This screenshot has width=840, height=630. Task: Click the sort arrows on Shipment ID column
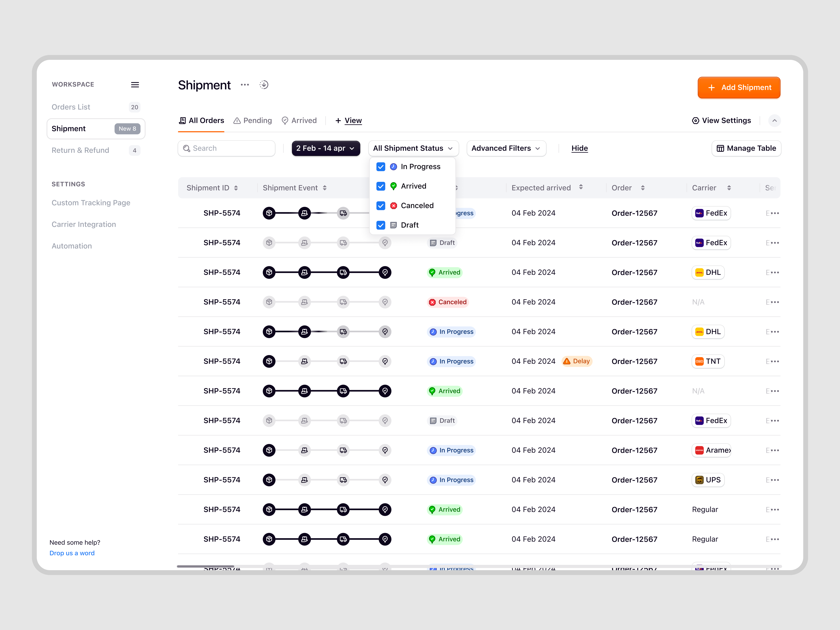pos(236,188)
